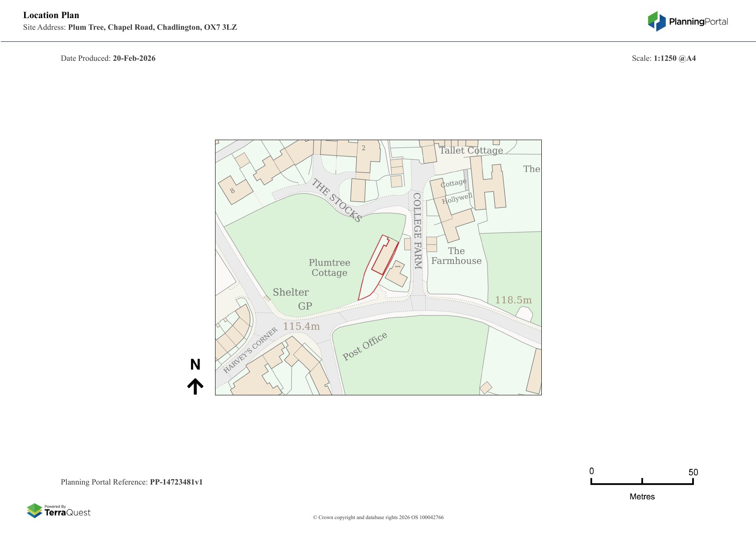756x535 pixels.
Task: Click the 115.4m spot height
Action: point(301,326)
